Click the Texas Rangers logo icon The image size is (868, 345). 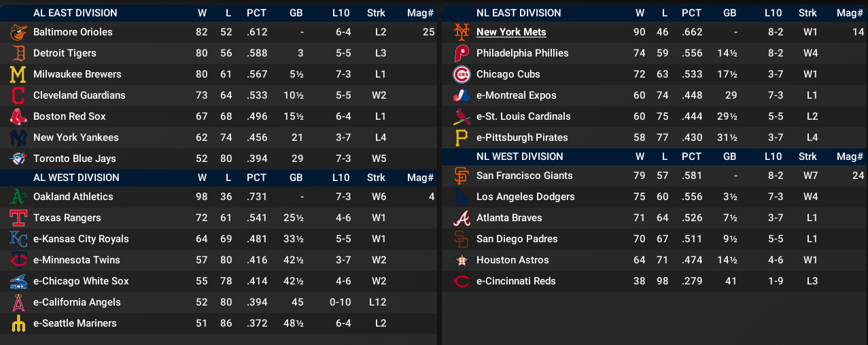pos(18,218)
